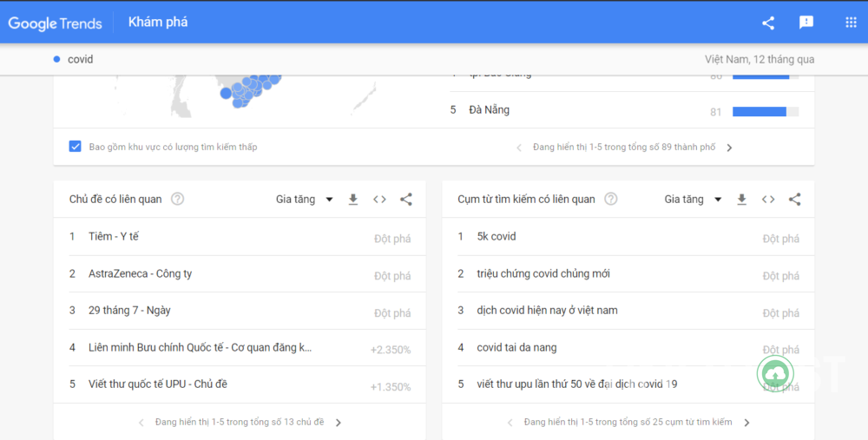Click the +2.350% value in related topics

tap(391, 350)
